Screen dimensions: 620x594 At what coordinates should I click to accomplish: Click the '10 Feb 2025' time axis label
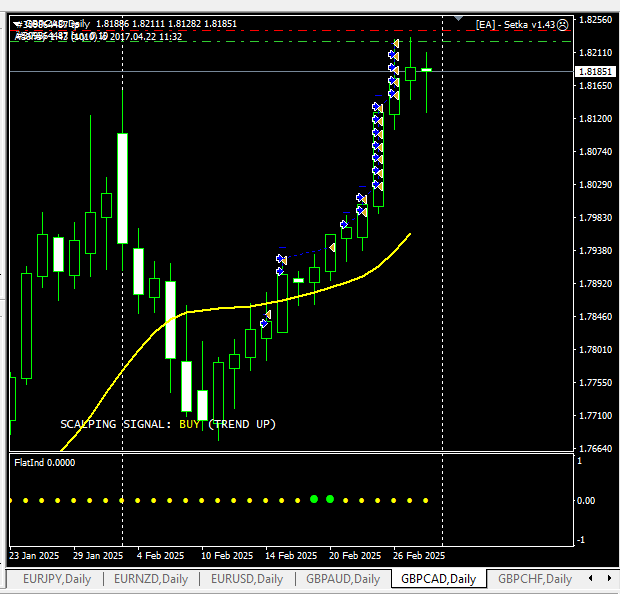tap(227, 556)
